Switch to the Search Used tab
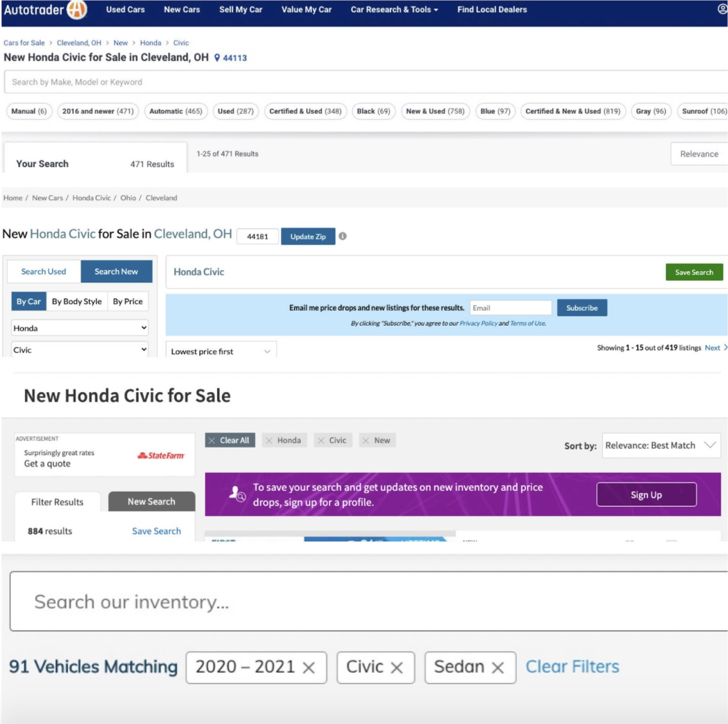Image resolution: width=728 pixels, height=724 pixels. point(44,271)
